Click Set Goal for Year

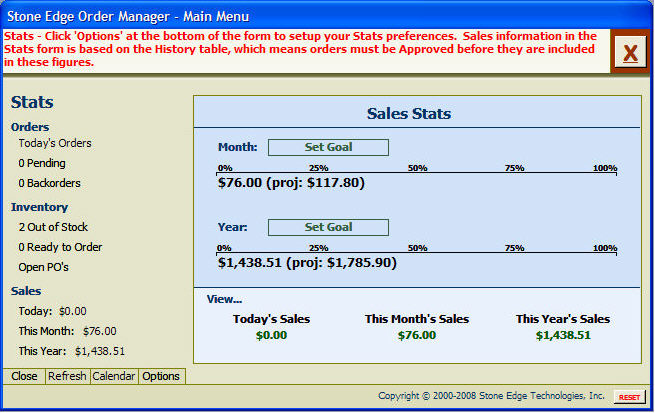[x=328, y=228]
